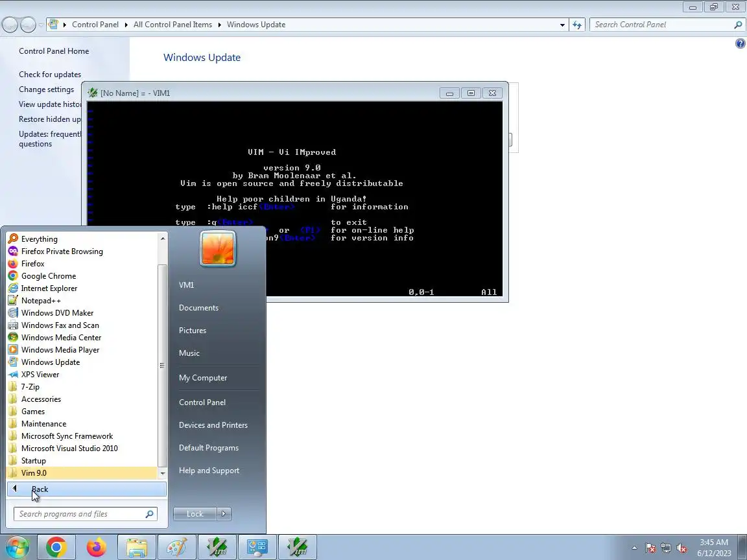The image size is (747, 560).
Task: Expand the Startup folder
Action: (82, 461)
